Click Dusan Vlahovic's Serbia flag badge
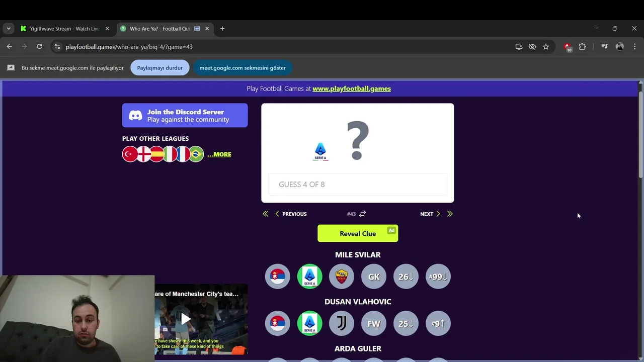 [x=278, y=323]
